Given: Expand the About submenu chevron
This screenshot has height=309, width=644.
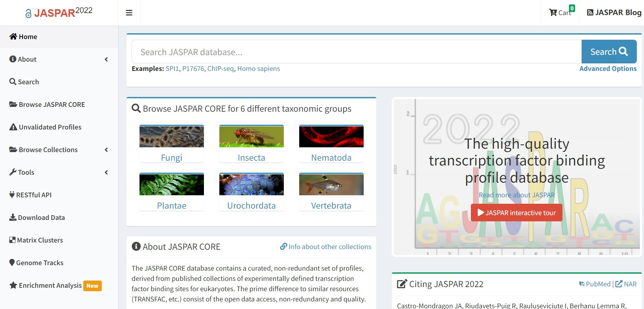Looking at the screenshot, I should (106, 59).
